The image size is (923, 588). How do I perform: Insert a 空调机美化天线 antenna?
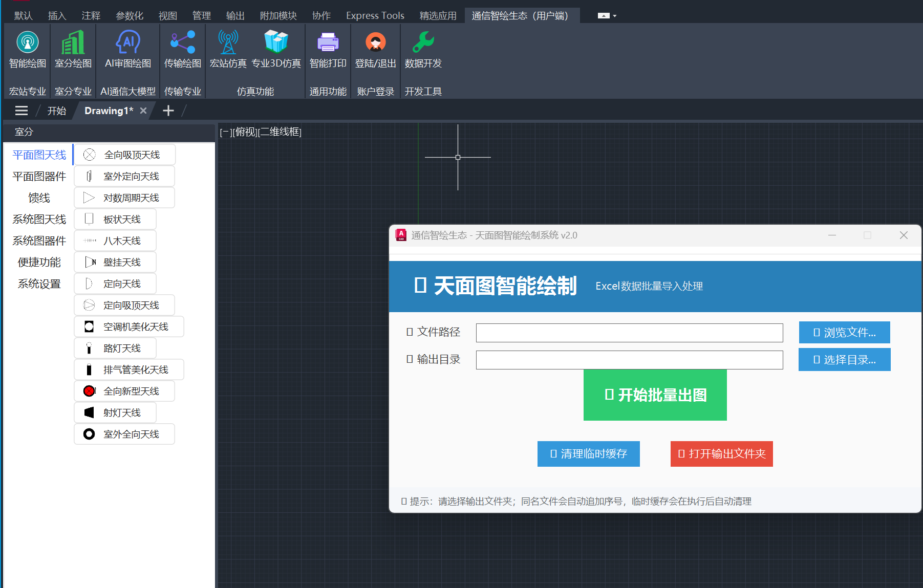click(129, 326)
